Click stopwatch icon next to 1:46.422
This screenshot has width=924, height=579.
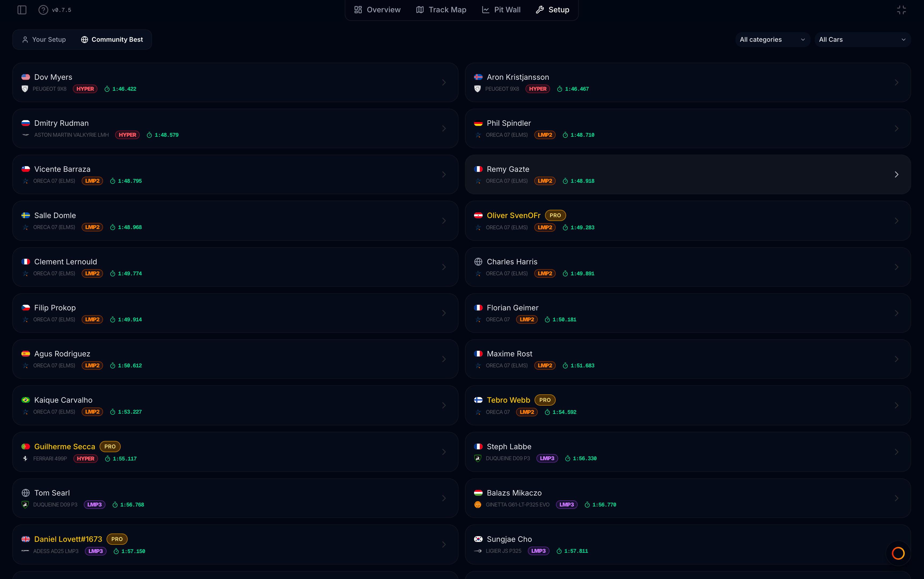pos(107,89)
